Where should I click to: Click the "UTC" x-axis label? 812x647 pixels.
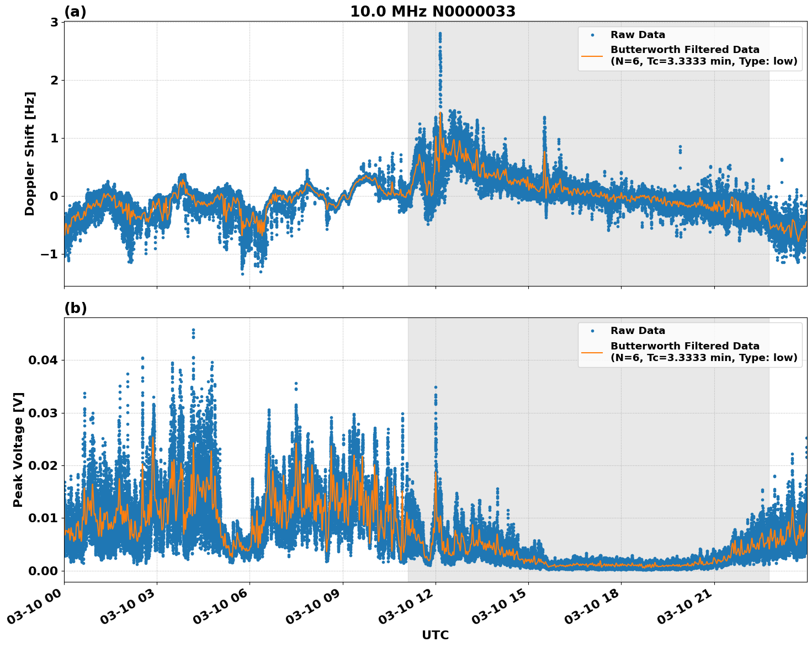click(x=434, y=635)
